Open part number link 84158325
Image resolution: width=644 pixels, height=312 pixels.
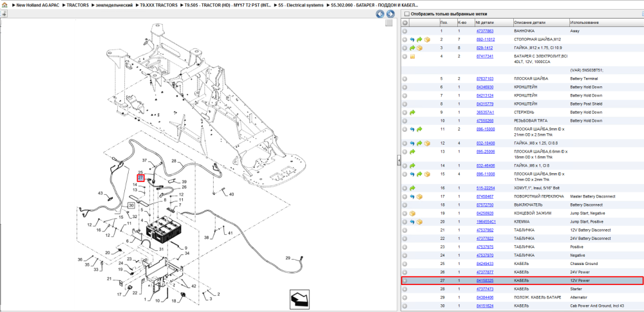[485, 280]
